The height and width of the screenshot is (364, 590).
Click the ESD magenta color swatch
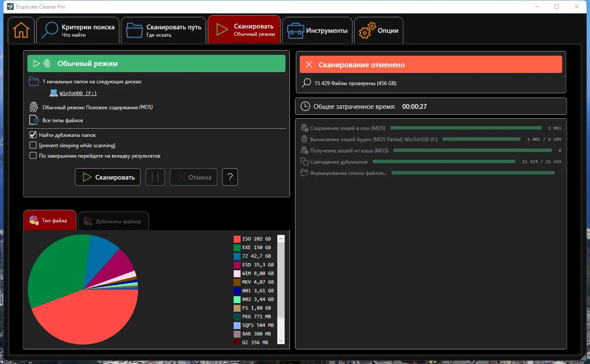point(237,265)
